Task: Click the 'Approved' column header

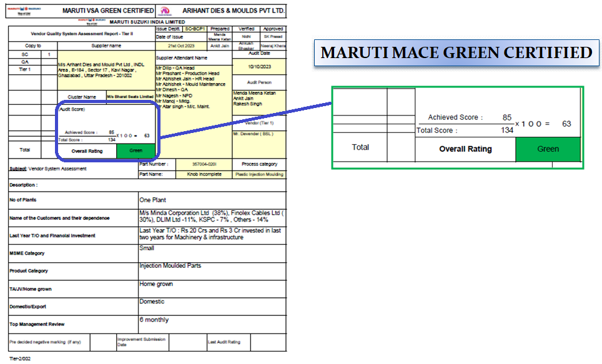Action: (x=273, y=29)
